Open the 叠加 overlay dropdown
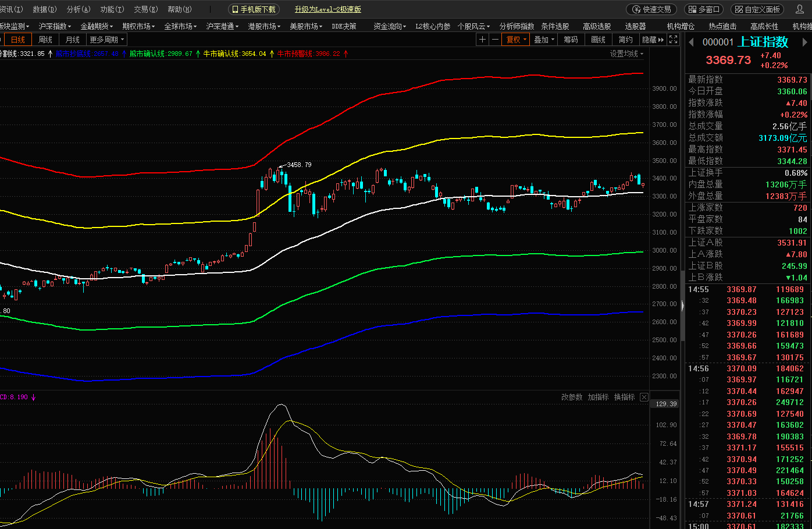 [x=544, y=40]
